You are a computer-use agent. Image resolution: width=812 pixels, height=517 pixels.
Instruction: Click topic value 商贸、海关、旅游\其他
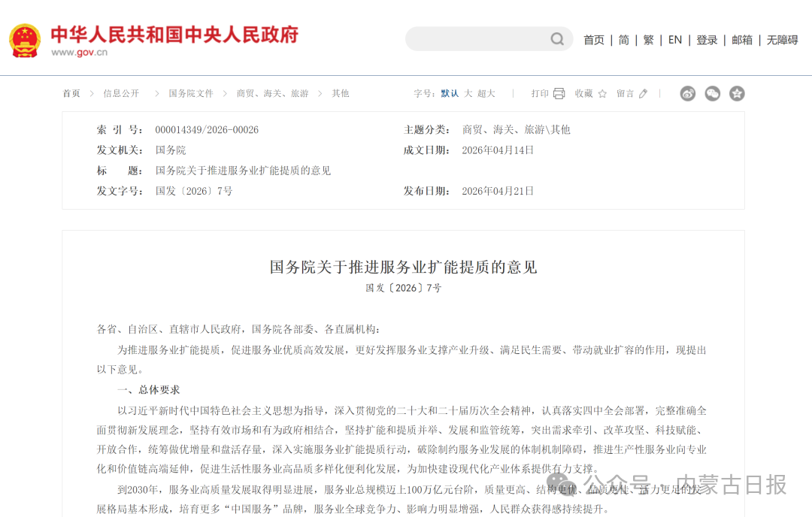point(516,130)
